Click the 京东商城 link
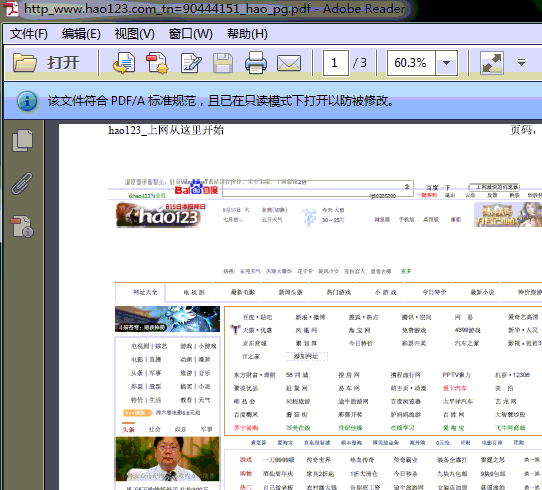The height and width of the screenshot is (490, 542). point(255,343)
